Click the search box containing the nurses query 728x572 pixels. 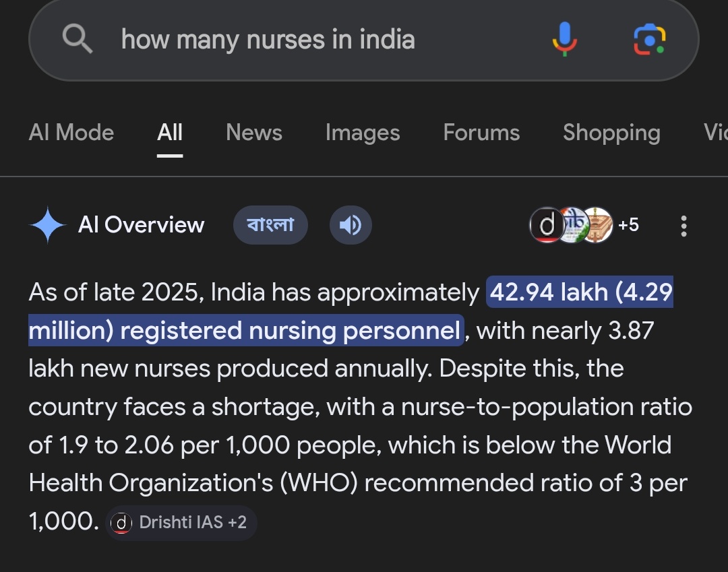click(364, 39)
